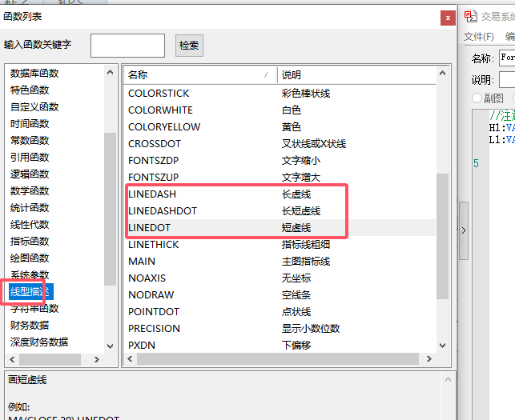Select FONTSZUP function row
The width and height of the screenshot is (515, 420).
pos(280,177)
